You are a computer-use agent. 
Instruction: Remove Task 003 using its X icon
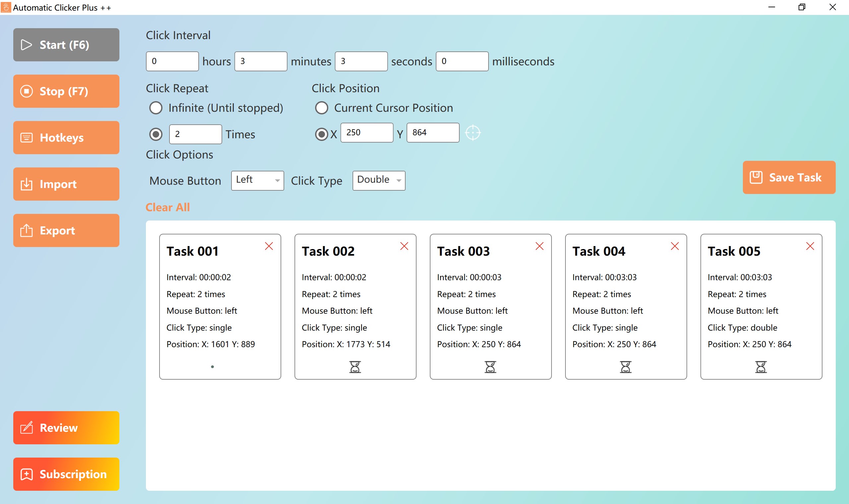[539, 246]
